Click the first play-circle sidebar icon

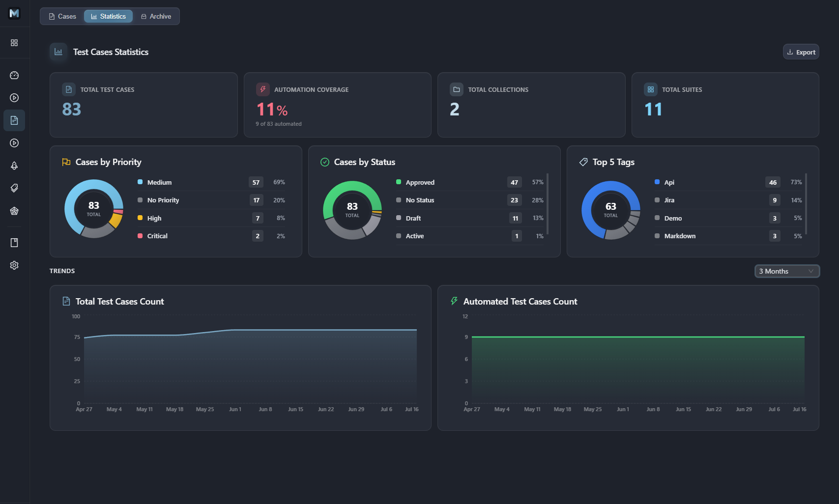(14, 98)
